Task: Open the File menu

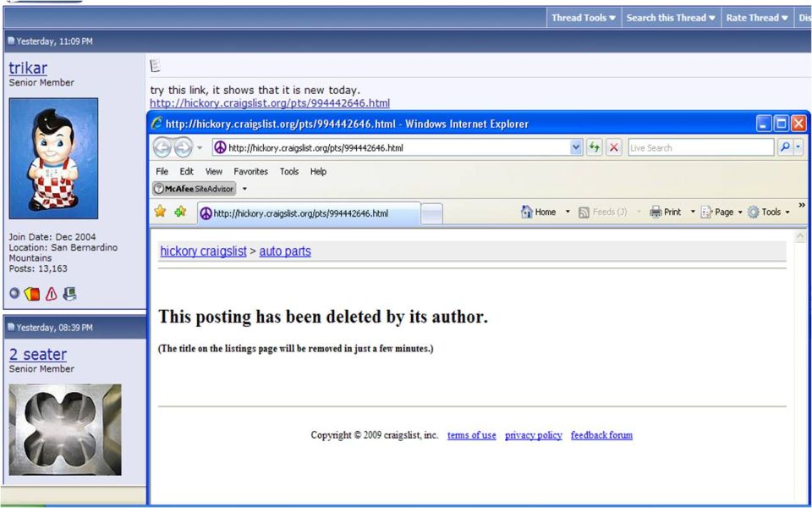Action: (162, 172)
